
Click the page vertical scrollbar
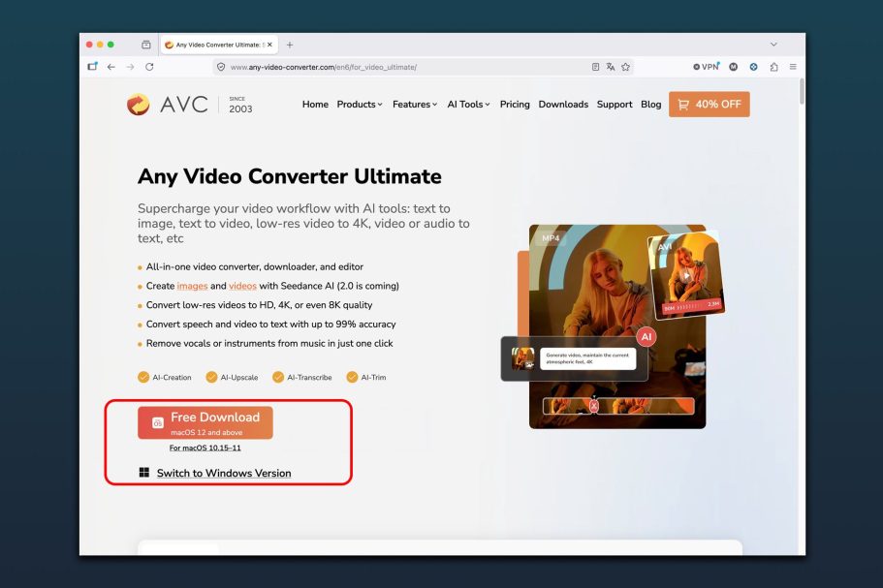tap(802, 91)
